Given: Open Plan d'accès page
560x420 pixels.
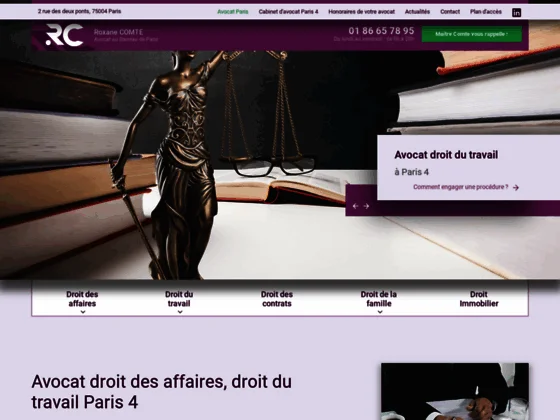Looking at the screenshot, I should click(x=486, y=12).
